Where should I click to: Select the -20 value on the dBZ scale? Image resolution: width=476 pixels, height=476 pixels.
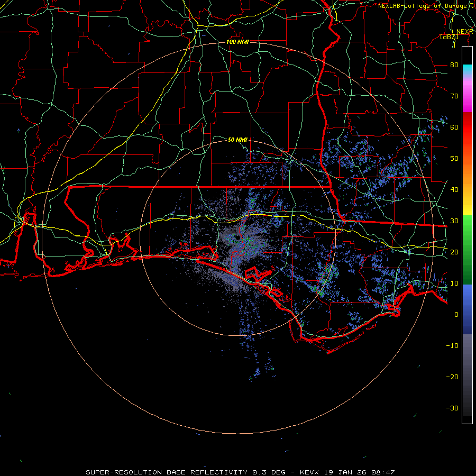(452, 377)
